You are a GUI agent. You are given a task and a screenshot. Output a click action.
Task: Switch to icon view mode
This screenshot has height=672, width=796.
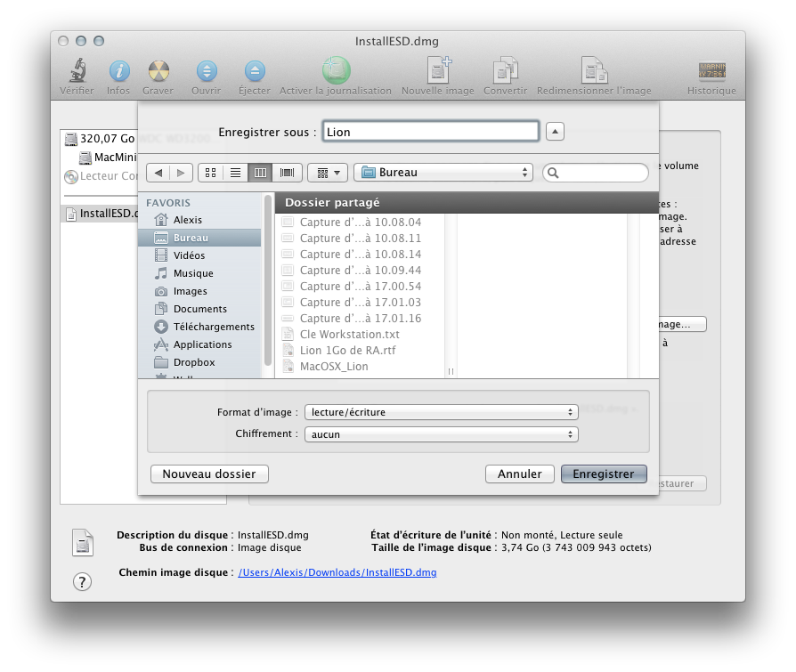(x=210, y=173)
